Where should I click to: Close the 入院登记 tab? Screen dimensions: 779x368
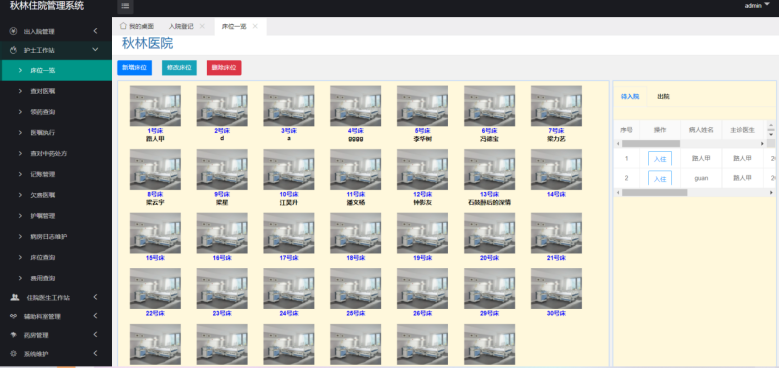click(x=202, y=26)
